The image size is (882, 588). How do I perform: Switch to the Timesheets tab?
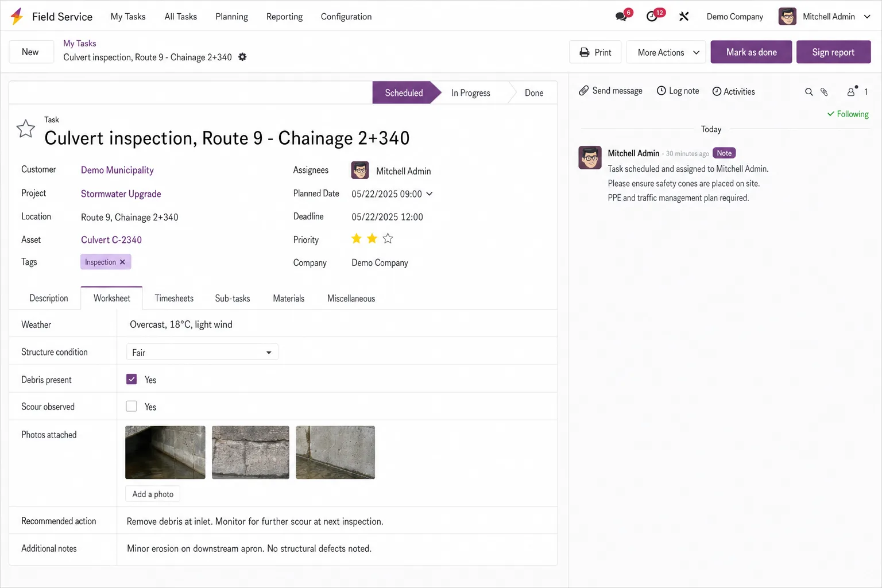coord(174,298)
